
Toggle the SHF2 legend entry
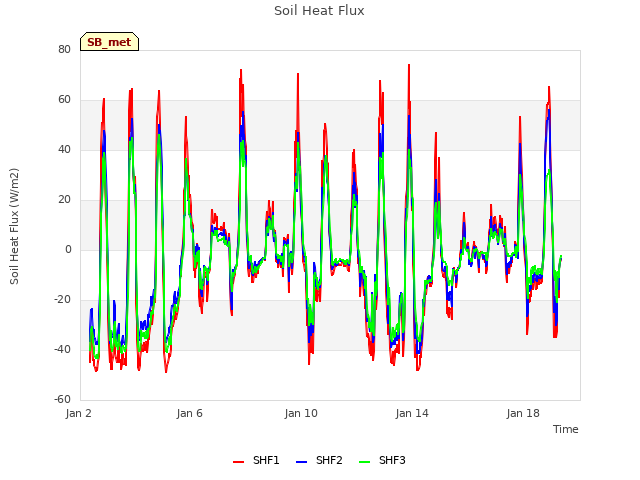pyautogui.click(x=319, y=460)
